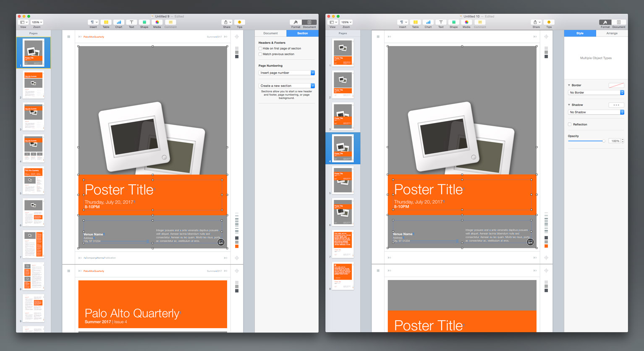Click Format paintbrush icon in Untitled 9 toolbar

click(x=296, y=22)
